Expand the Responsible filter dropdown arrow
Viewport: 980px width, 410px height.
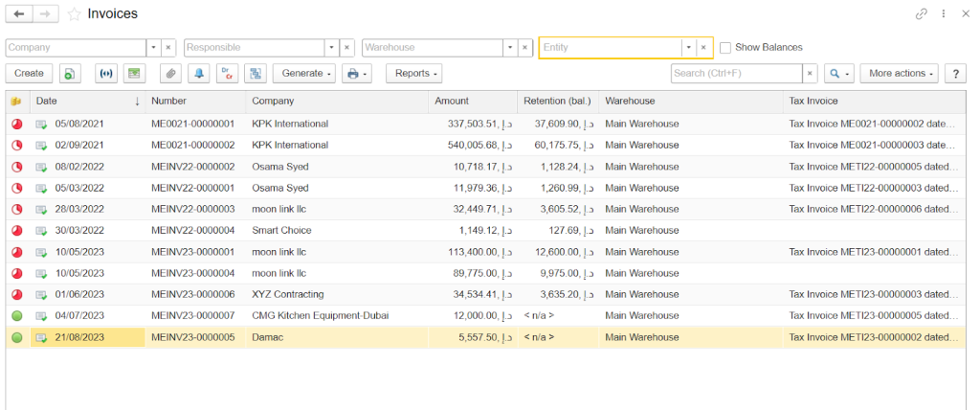tap(332, 48)
